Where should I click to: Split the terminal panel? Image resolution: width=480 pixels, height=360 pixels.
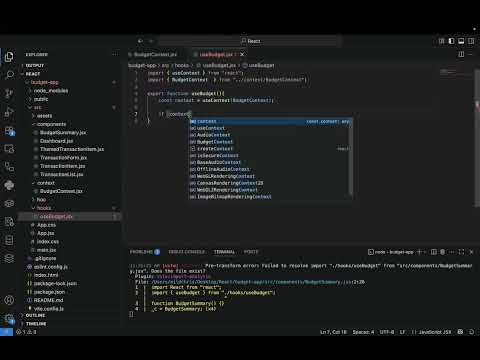(434, 252)
